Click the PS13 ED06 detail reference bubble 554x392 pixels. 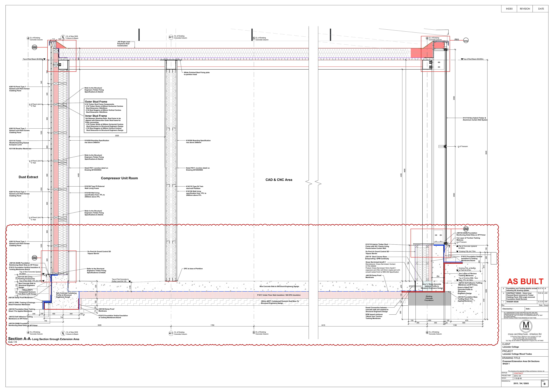(x=466, y=229)
